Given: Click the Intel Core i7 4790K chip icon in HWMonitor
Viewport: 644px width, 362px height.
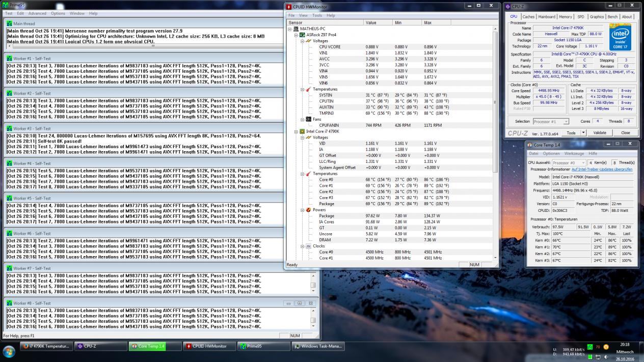Looking at the screenshot, I should click(x=302, y=131).
